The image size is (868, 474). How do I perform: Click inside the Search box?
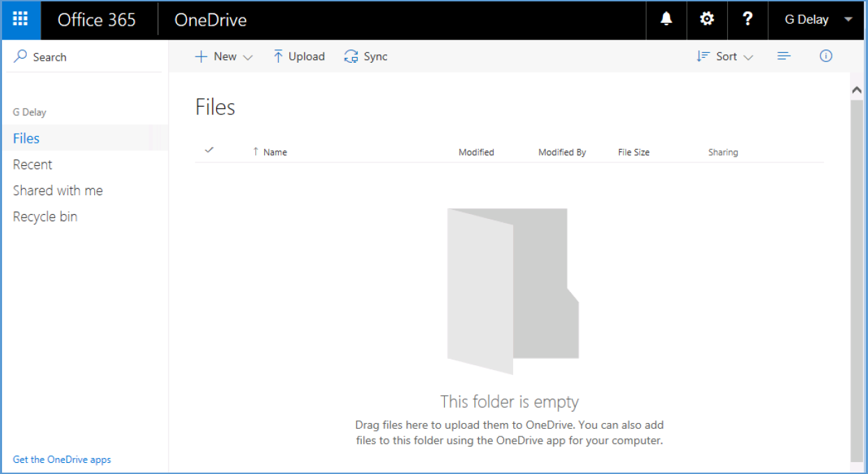pos(87,57)
